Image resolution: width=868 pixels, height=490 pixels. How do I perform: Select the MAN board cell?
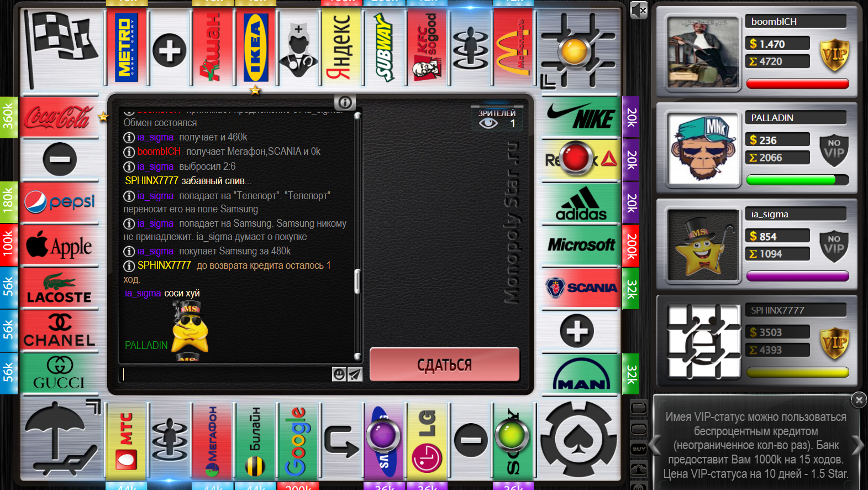[581, 374]
